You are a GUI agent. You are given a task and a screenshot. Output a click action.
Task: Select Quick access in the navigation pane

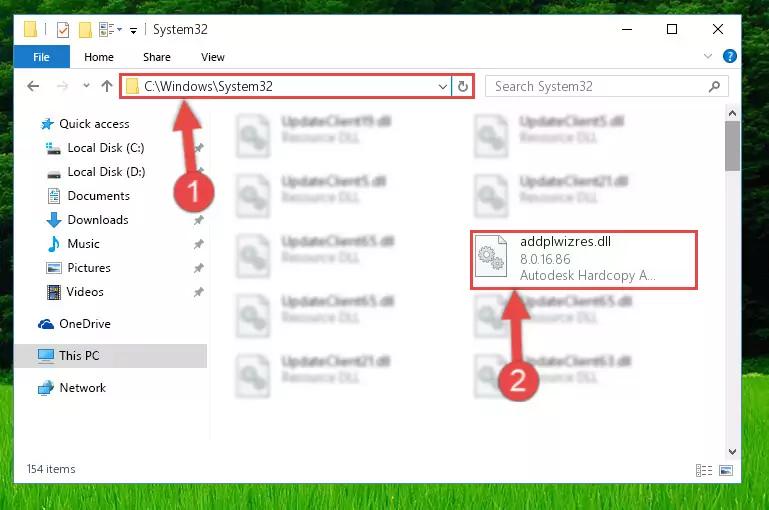click(x=94, y=124)
